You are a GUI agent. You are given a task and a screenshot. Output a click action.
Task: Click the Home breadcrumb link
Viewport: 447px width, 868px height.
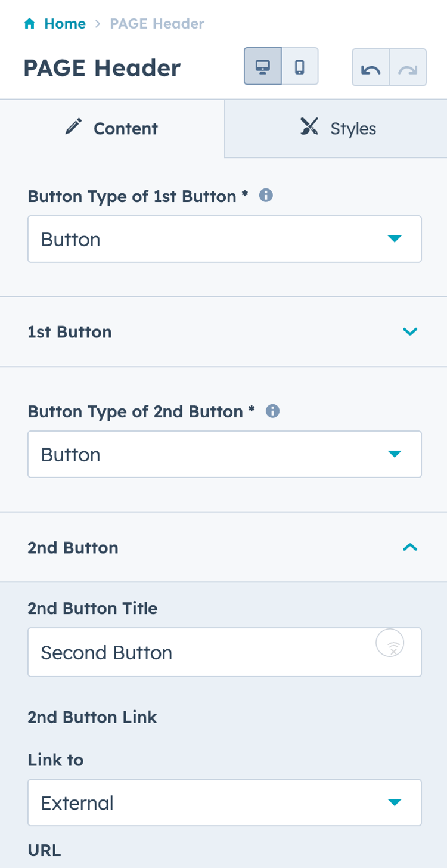[x=66, y=23]
